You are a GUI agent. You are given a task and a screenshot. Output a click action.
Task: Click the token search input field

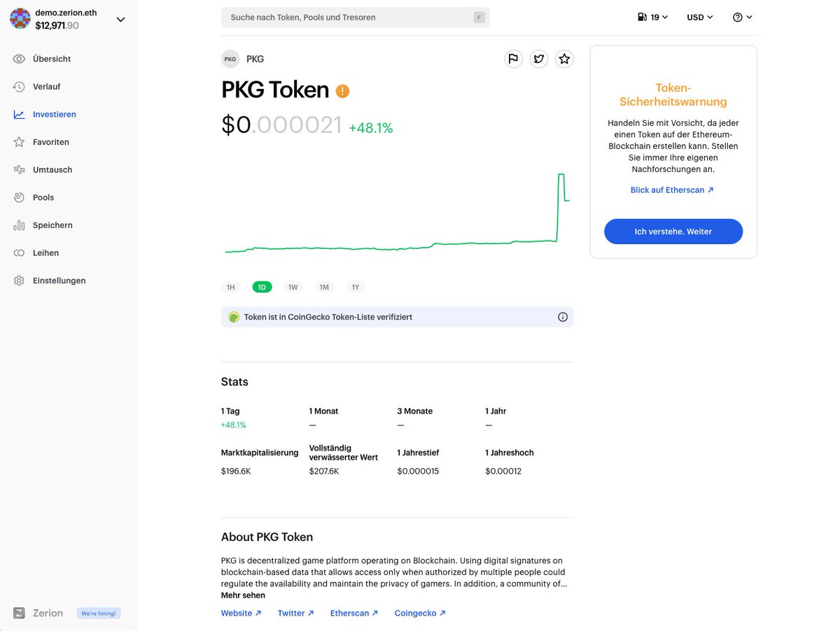356,17
